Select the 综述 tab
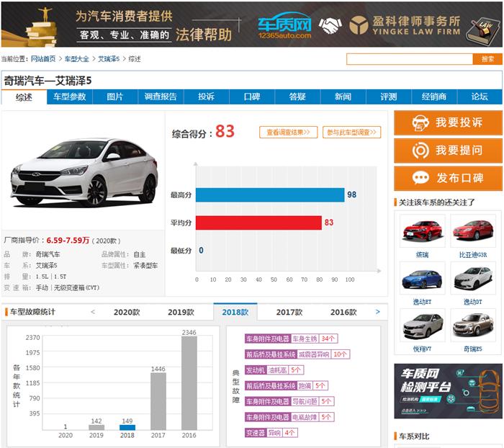Image resolution: width=504 pixels, height=448 pixels. pyautogui.click(x=24, y=97)
